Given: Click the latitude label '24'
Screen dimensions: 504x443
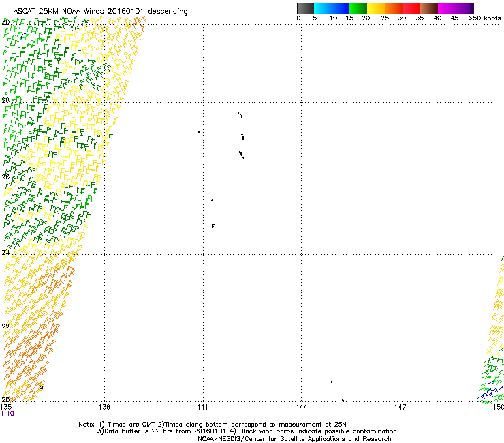Looking at the screenshot, I should (5, 253).
